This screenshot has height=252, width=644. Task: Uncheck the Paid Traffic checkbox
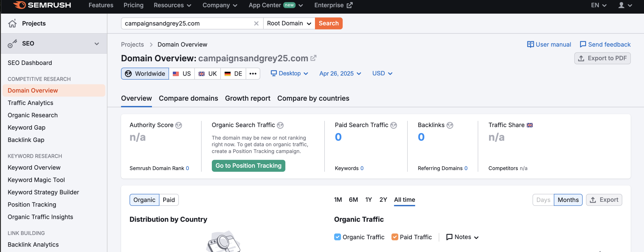pyautogui.click(x=395, y=237)
